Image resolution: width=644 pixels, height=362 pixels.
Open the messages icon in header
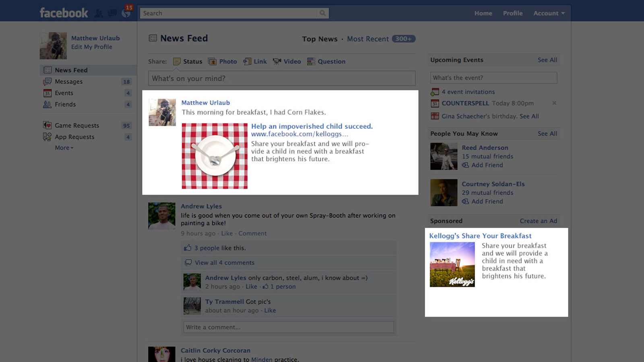(x=112, y=14)
